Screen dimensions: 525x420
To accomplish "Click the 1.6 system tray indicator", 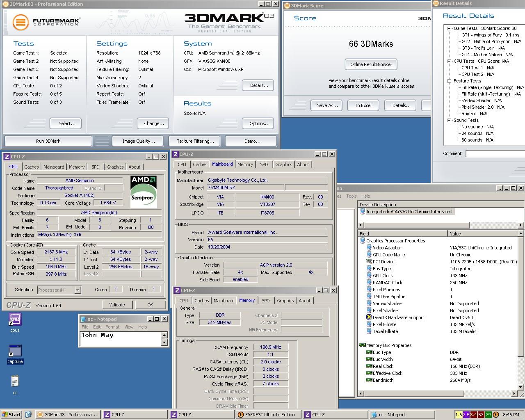I will click(459, 415).
